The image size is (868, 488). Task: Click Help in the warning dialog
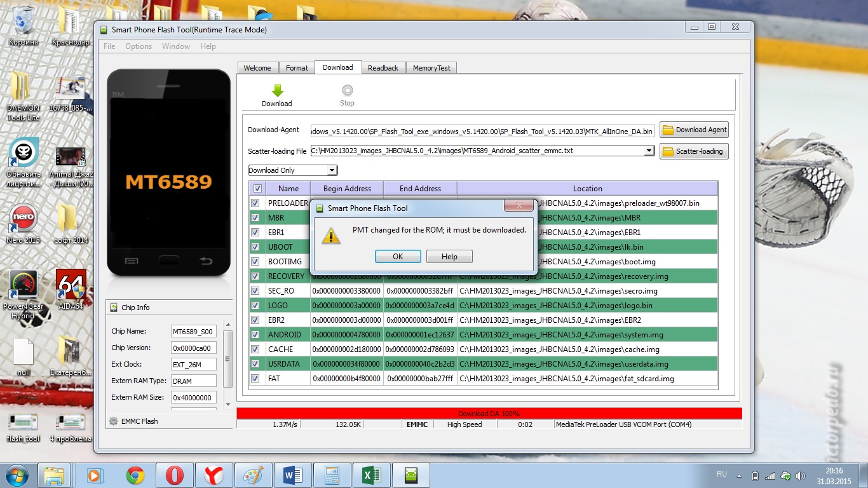(449, 257)
